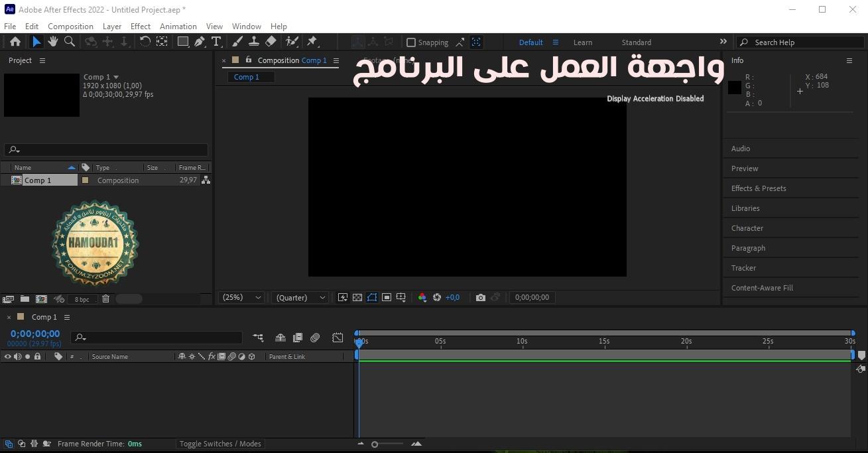Enable the Snapping checkbox
Screen dimensions: 868x453
411,42
